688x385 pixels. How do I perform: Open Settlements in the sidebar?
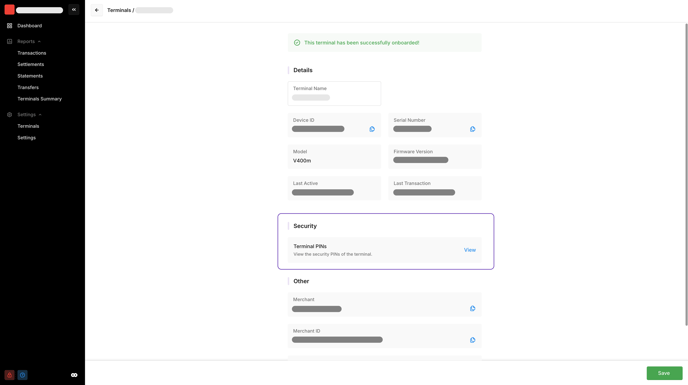(31, 65)
